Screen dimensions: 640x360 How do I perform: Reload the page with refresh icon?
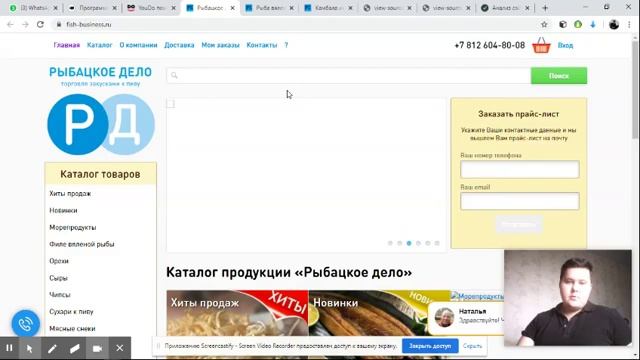(40, 24)
